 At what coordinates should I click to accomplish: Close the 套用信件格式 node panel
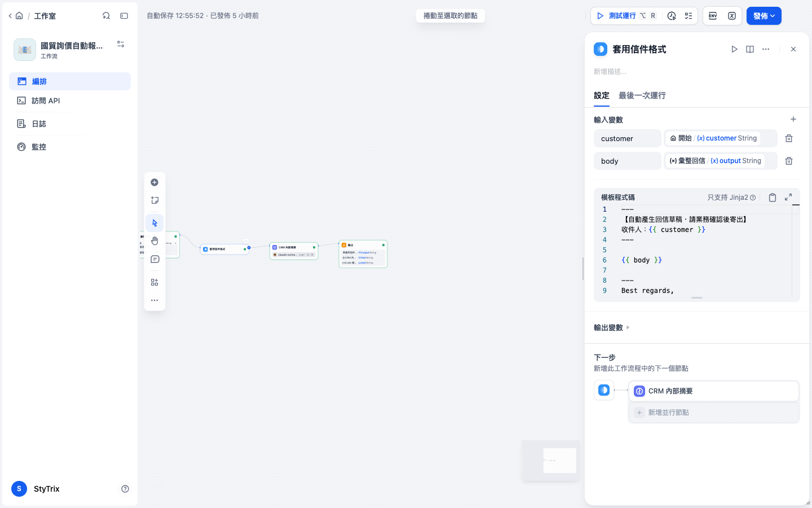tap(793, 49)
